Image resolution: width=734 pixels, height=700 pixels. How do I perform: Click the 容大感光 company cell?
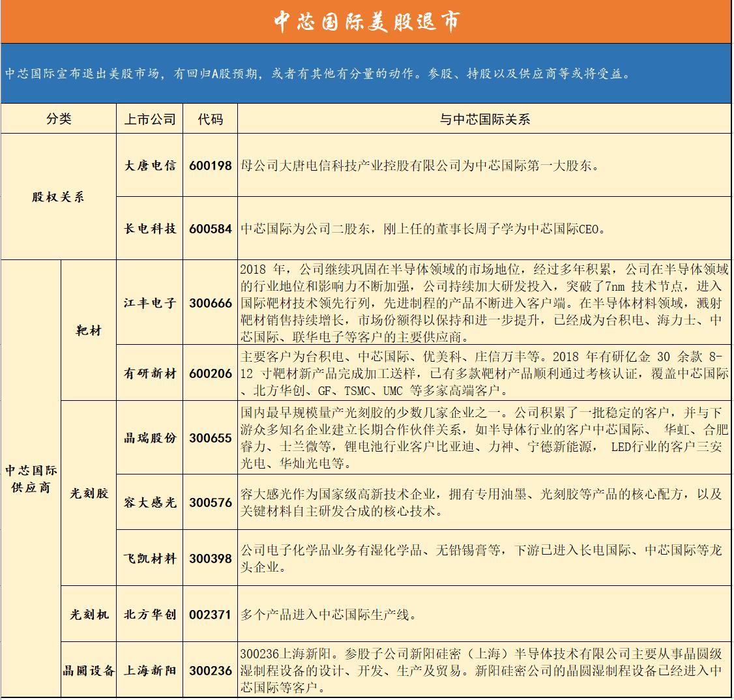click(x=150, y=502)
